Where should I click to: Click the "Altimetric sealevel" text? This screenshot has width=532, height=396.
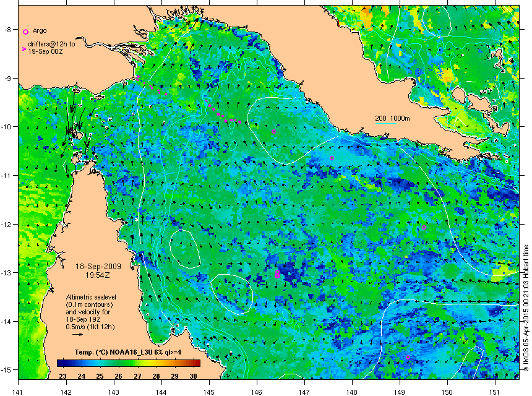tap(91, 297)
